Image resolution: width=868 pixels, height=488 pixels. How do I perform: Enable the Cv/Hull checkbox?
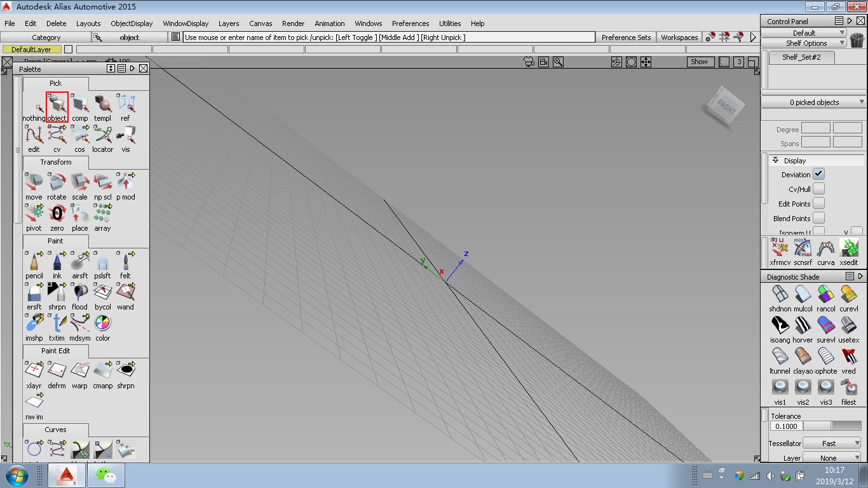[x=818, y=189]
